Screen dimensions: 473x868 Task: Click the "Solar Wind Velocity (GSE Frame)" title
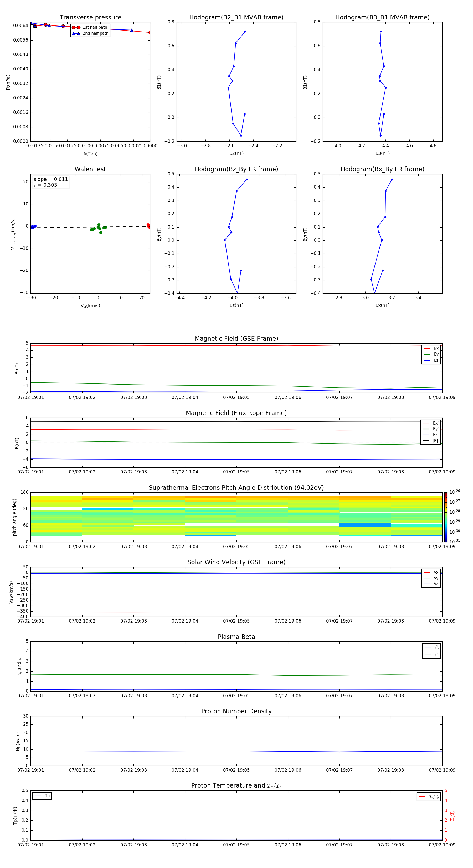coord(236,562)
